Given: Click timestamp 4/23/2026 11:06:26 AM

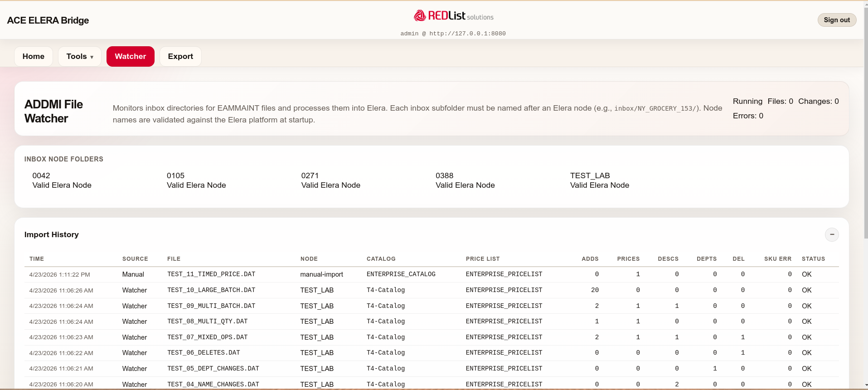Looking at the screenshot, I should pos(61,291).
